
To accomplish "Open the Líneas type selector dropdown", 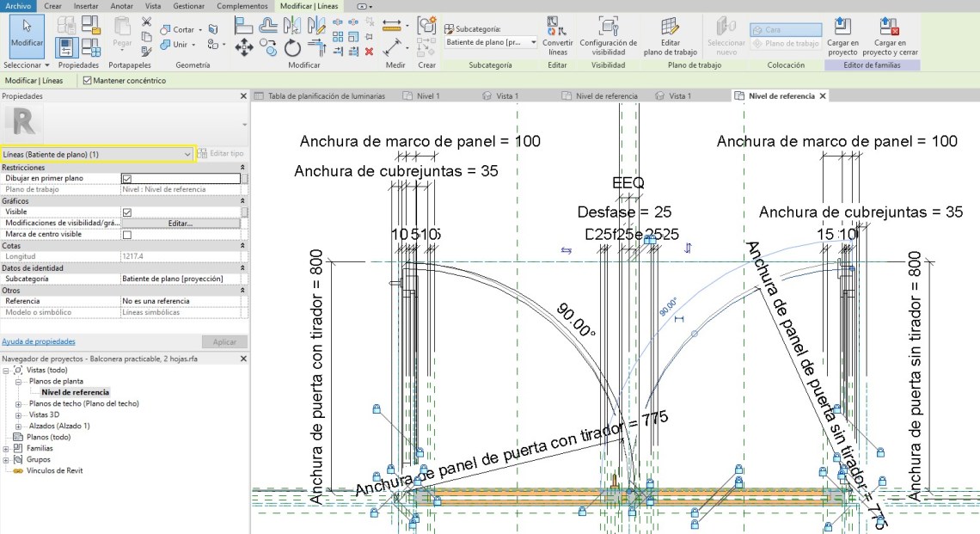I will 187,153.
